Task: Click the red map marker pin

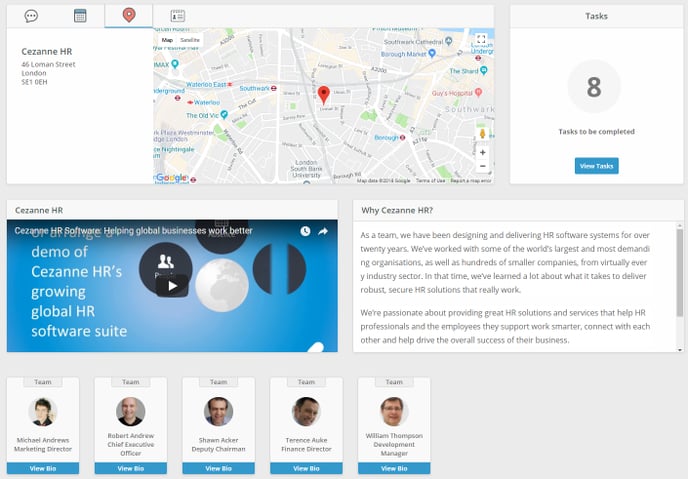Action: tap(324, 95)
